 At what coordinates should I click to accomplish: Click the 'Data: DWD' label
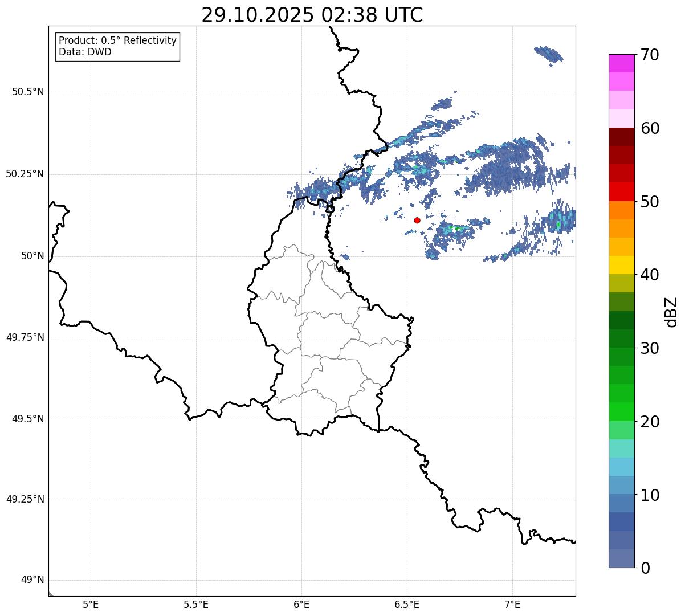(x=85, y=52)
